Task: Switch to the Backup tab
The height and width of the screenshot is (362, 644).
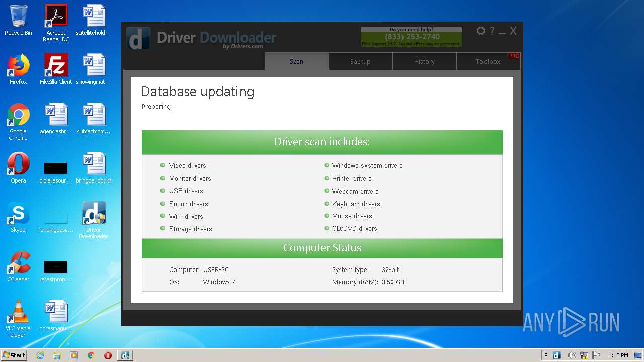Action: tap(360, 61)
